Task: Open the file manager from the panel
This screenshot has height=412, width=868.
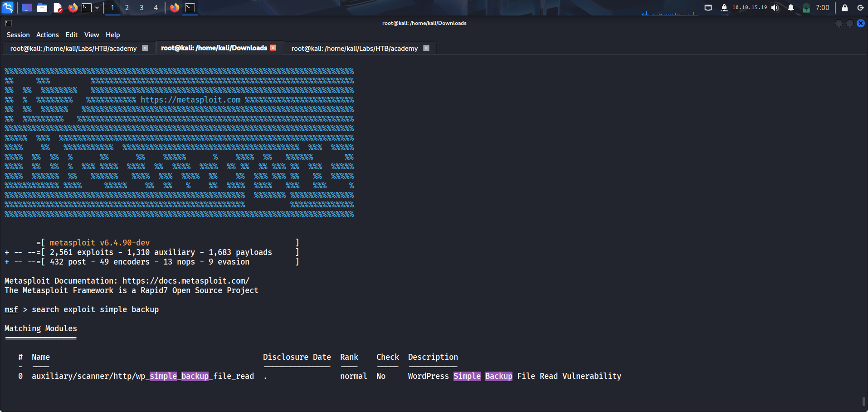Action: coord(42,8)
